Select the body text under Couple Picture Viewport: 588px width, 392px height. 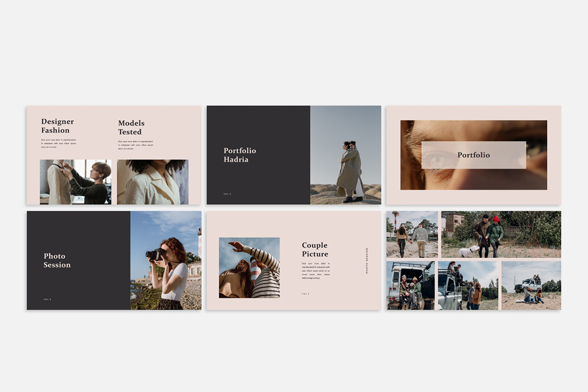[x=316, y=270]
